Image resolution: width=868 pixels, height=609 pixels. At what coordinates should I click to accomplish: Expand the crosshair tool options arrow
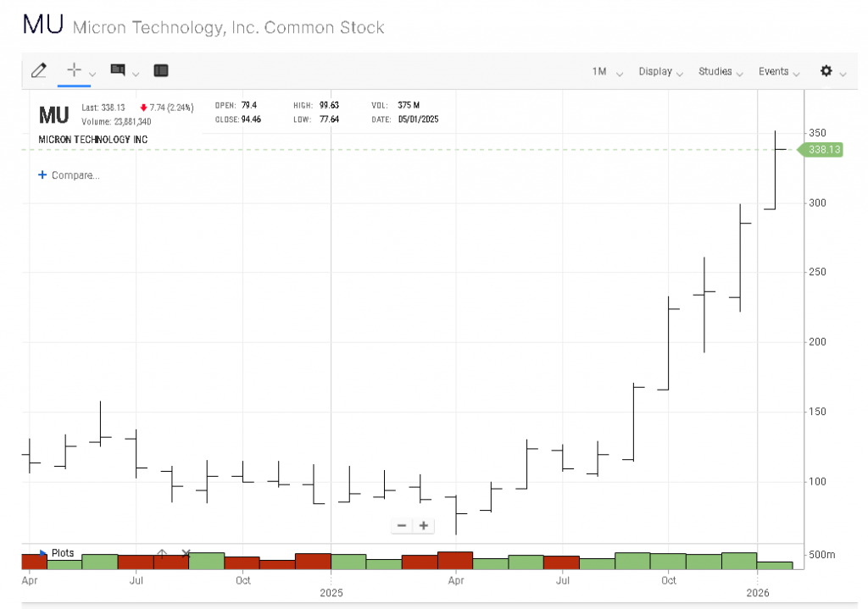click(x=93, y=74)
